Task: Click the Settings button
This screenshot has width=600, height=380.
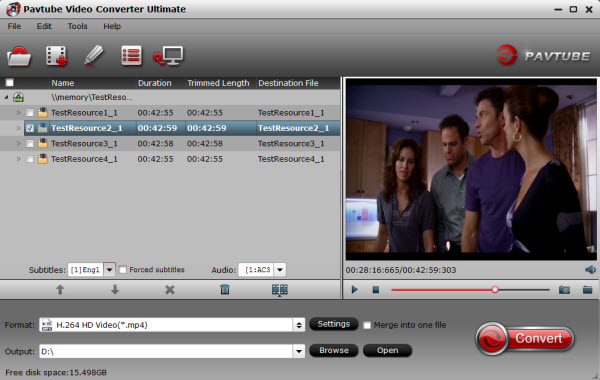Action: [334, 324]
